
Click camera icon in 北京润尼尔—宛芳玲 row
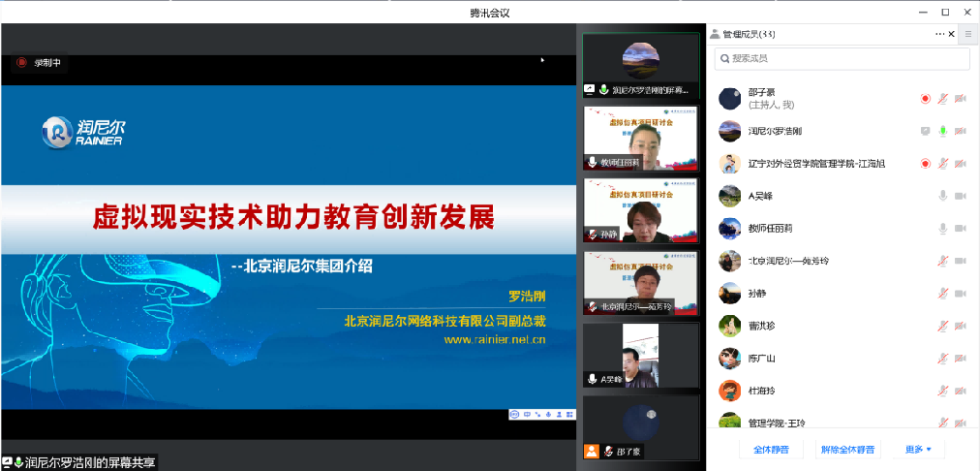[961, 261]
